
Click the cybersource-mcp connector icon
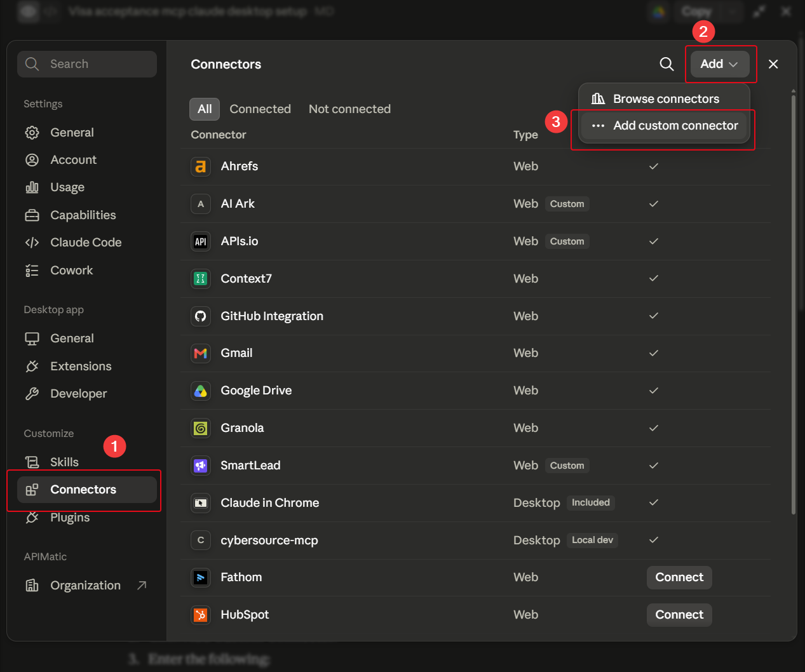pos(201,541)
